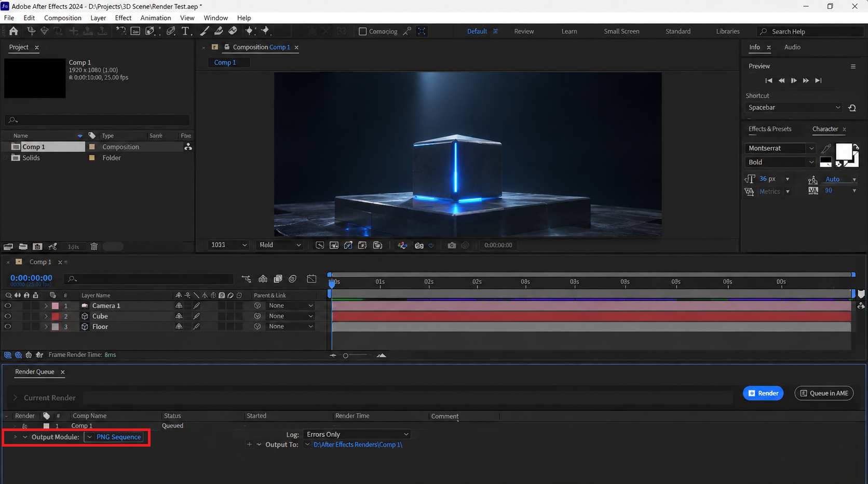Select the Brush tool
This screenshot has width=868, height=484.
tap(205, 31)
